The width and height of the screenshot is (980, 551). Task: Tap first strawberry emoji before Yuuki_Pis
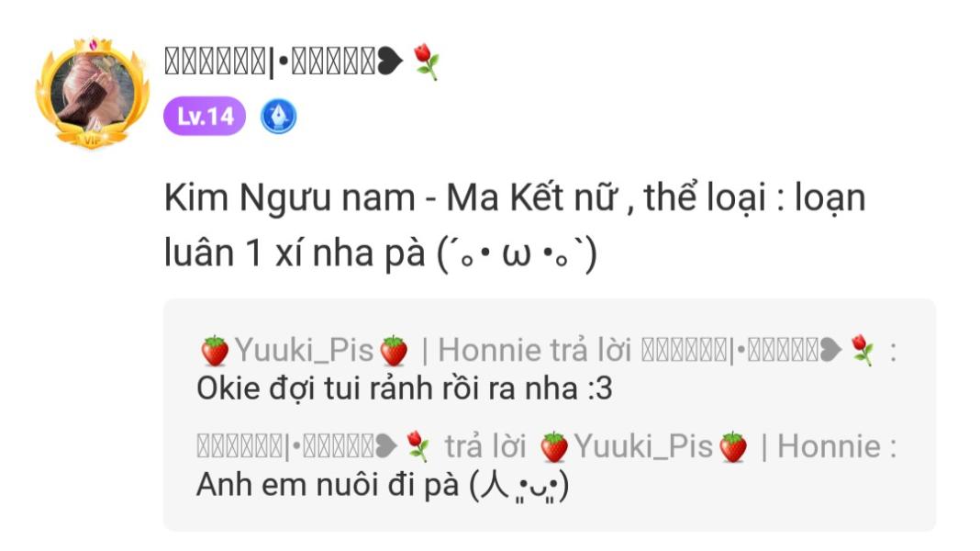215,350
